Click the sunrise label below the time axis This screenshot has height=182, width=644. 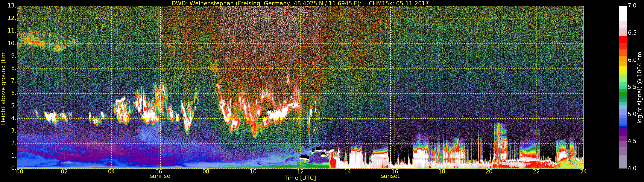click(x=160, y=176)
